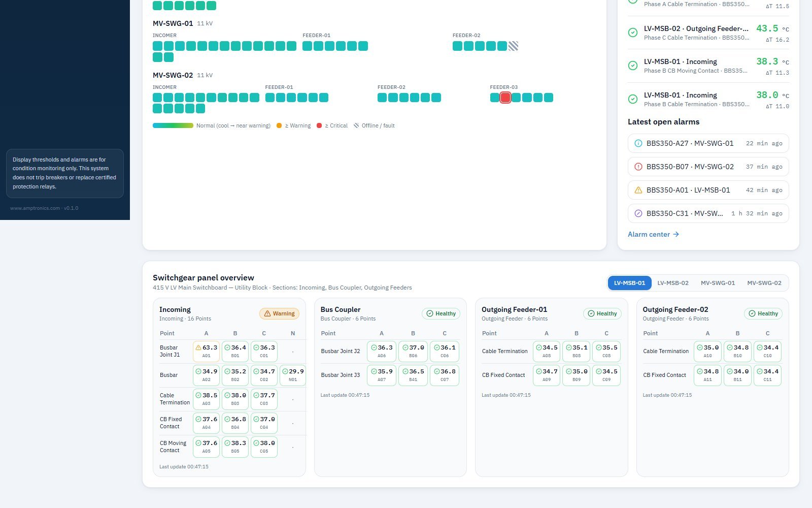Screen dimensions: 812x508
Task: Select Busbar Joint J3 point B41 reading 36.5
Action: coord(413,375)
